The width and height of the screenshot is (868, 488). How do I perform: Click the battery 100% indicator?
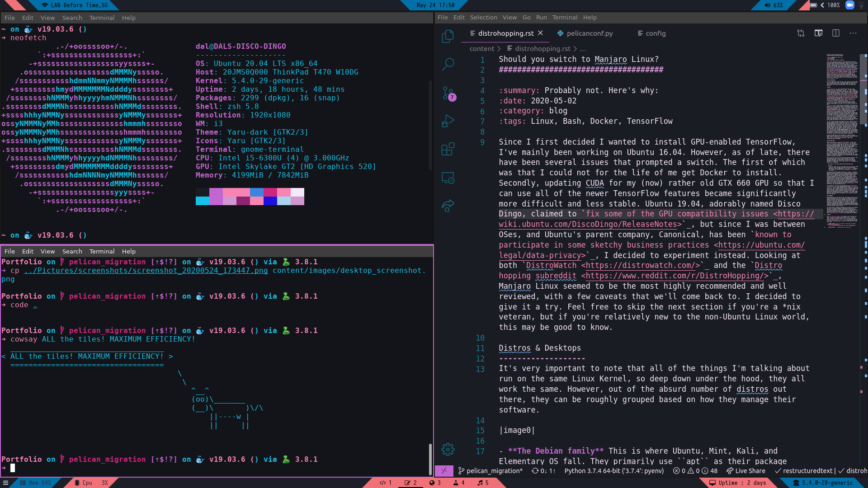[x=825, y=5]
